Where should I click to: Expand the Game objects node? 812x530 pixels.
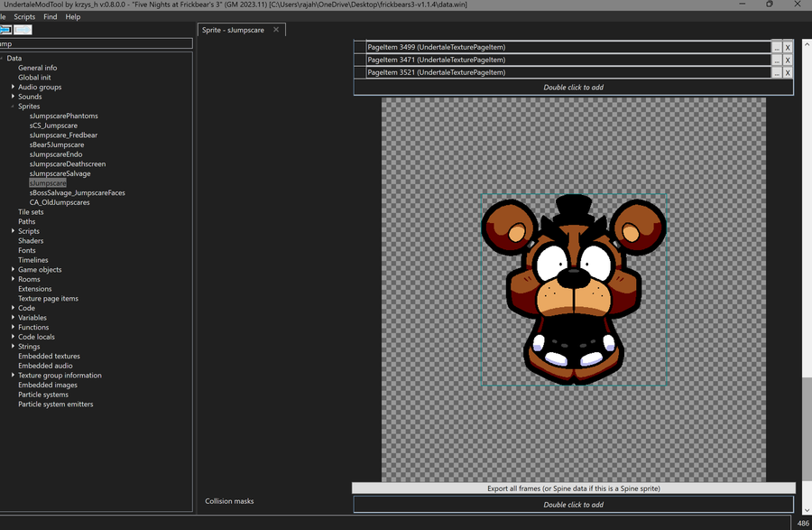13,269
